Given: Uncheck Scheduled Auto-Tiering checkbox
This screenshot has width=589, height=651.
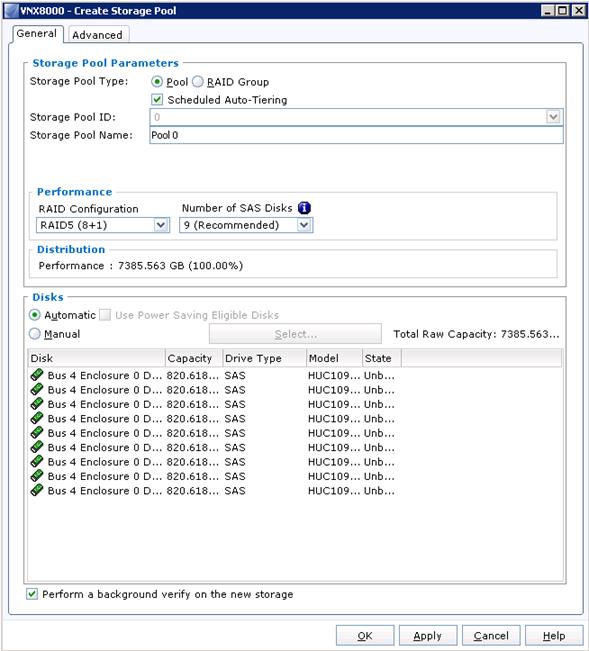Looking at the screenshot, I should pyautogui.click(x=157, y=100).
